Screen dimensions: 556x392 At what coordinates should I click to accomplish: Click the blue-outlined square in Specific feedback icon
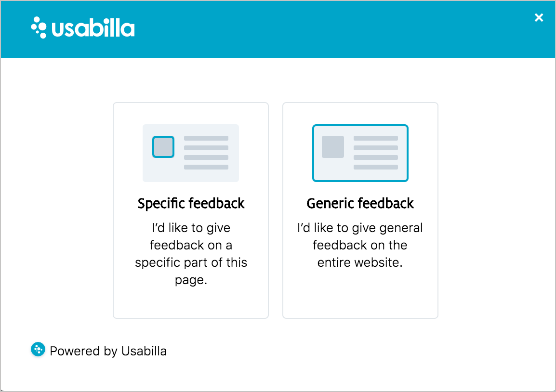pos(163,147)
